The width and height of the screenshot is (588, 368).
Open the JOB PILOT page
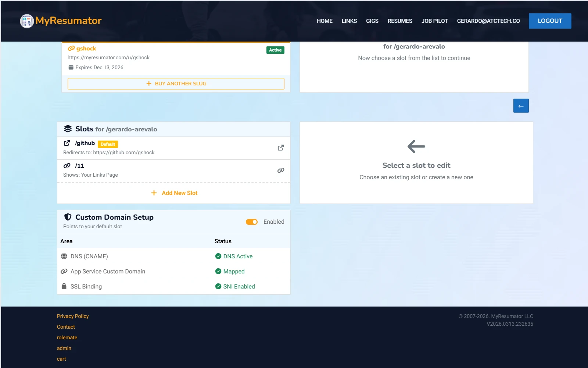coord(434,21)
